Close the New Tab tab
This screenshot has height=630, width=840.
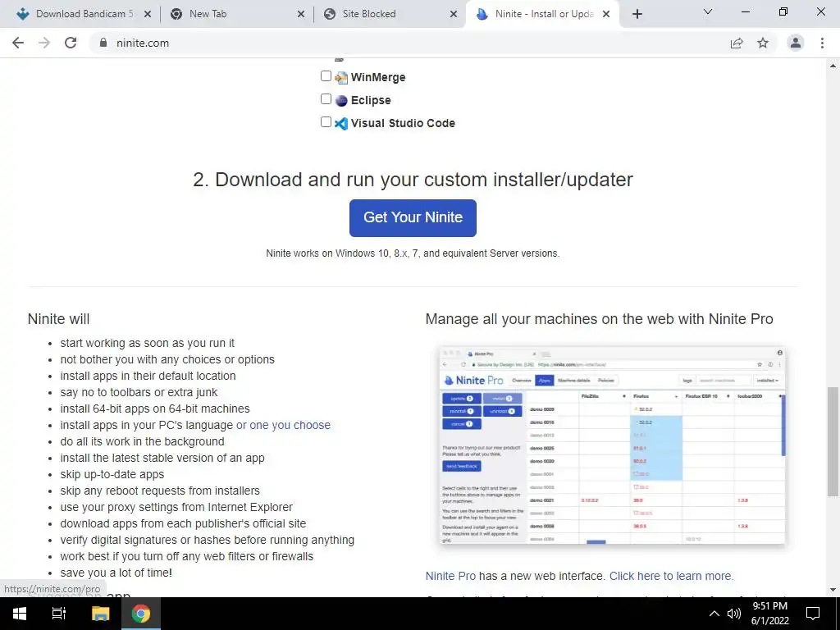coord(301,14)
